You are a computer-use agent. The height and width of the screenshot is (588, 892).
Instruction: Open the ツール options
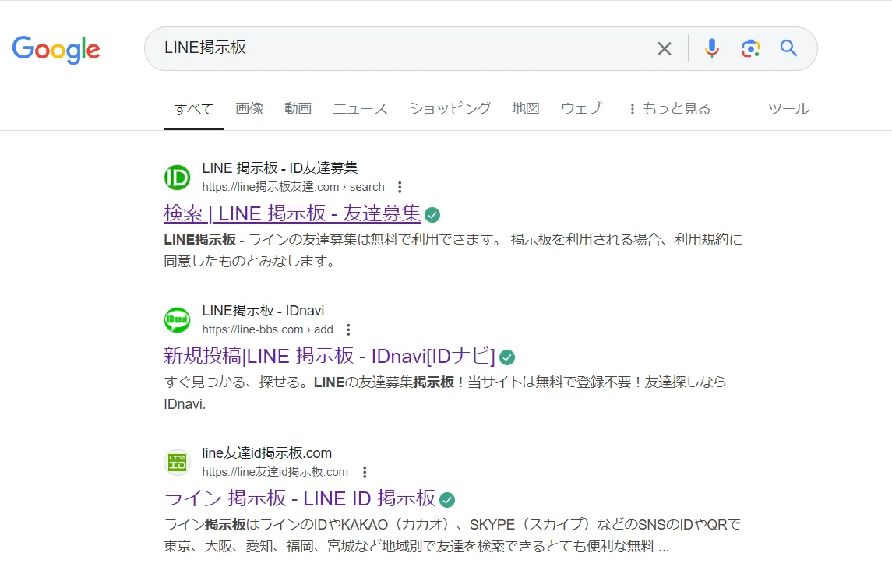pos(788,108)
